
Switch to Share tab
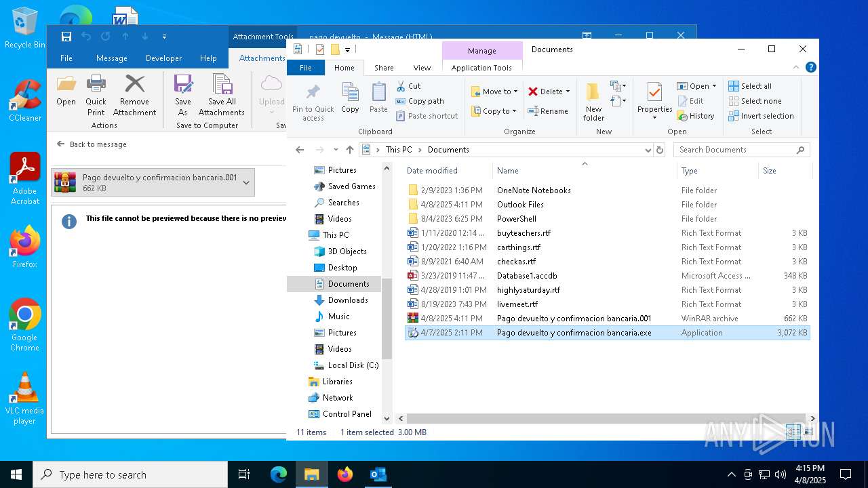(384, 68)
